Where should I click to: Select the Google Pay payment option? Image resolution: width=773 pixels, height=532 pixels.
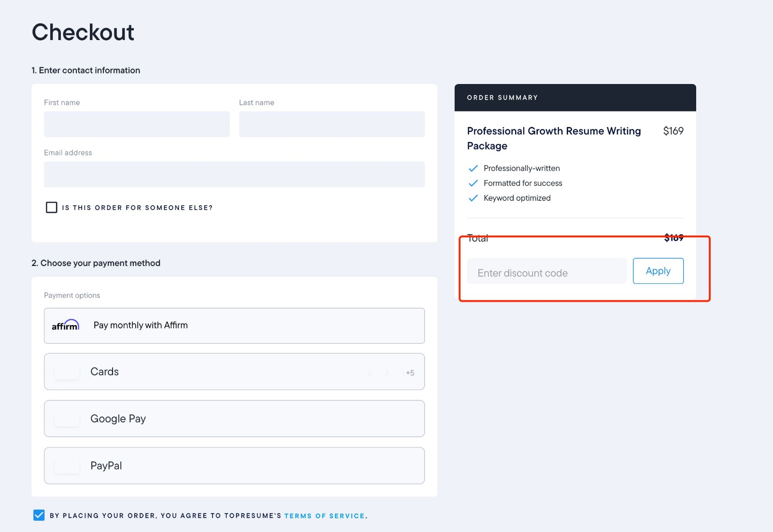[x=234, y=419]
